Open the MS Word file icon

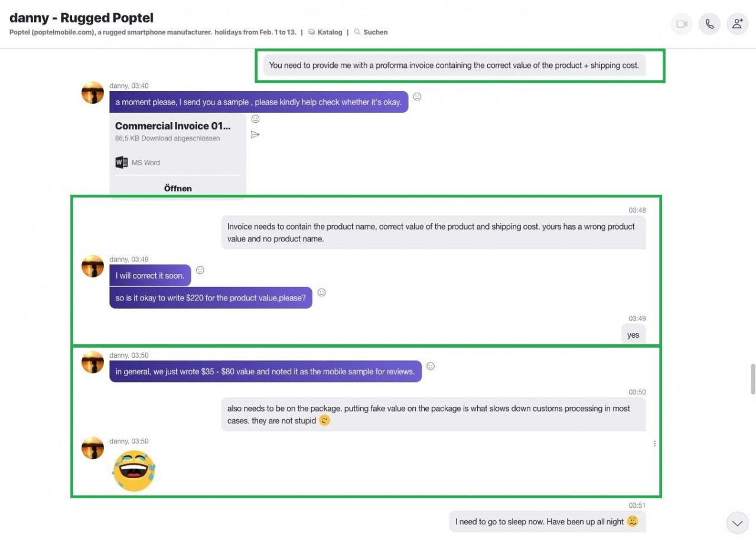(x=122, y=162)
